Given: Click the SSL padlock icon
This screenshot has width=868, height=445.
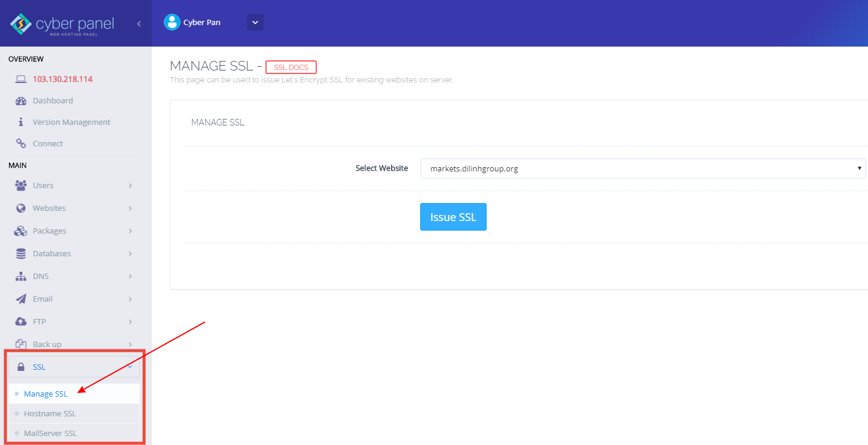Looking at the screenshot, I should [x=21, y=367].
